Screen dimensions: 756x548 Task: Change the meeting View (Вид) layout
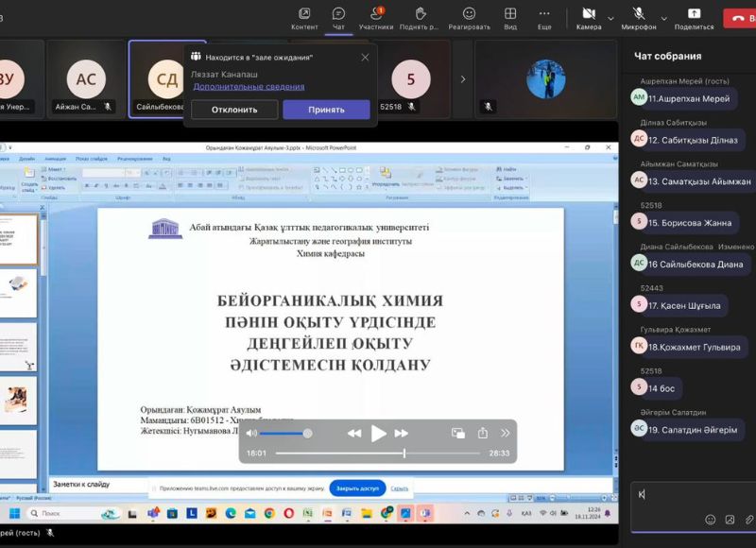pyautogui.click(x=510, y=17)
